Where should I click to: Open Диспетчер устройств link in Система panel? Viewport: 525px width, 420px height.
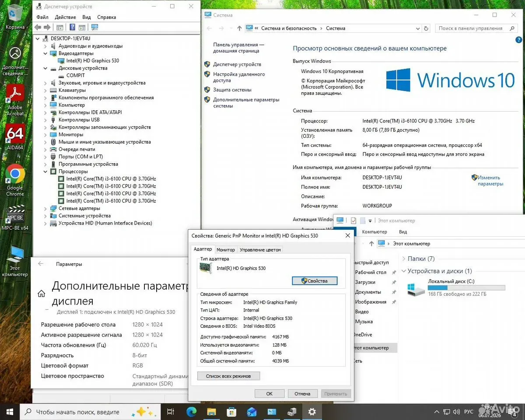tap(237, 64)
